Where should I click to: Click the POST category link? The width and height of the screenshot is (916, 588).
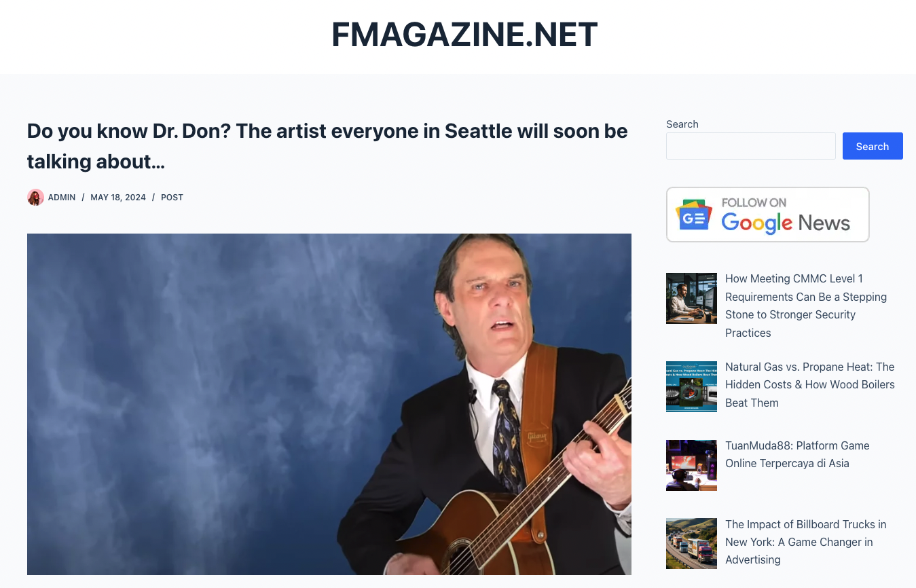coord(172,198)
